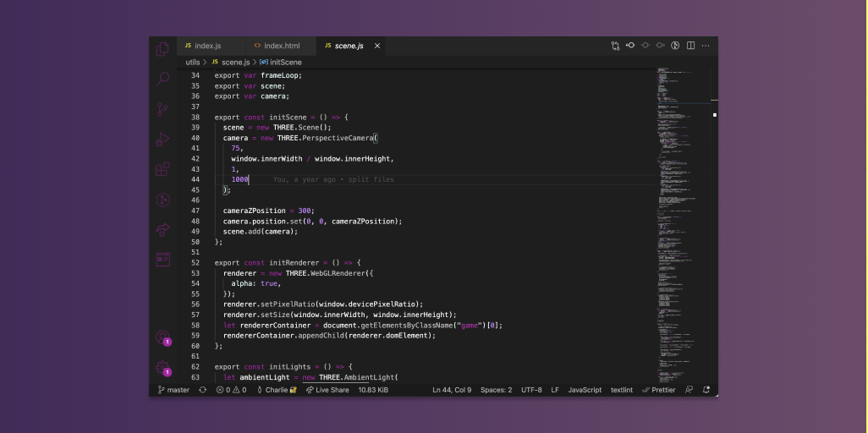868x433 pixels.
Task: Click the editor vertical scrollbar
Action: (x=714, y=224)
